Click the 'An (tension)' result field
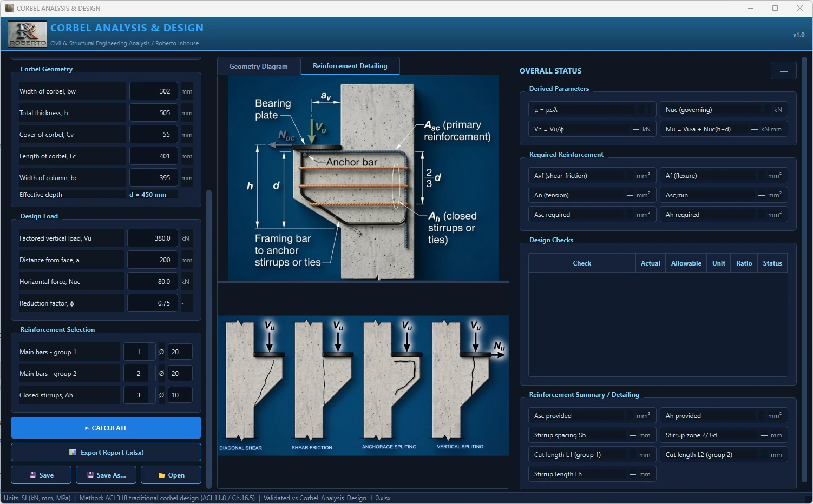The height and width of the screenshot is (504, 813). [592, 195]
